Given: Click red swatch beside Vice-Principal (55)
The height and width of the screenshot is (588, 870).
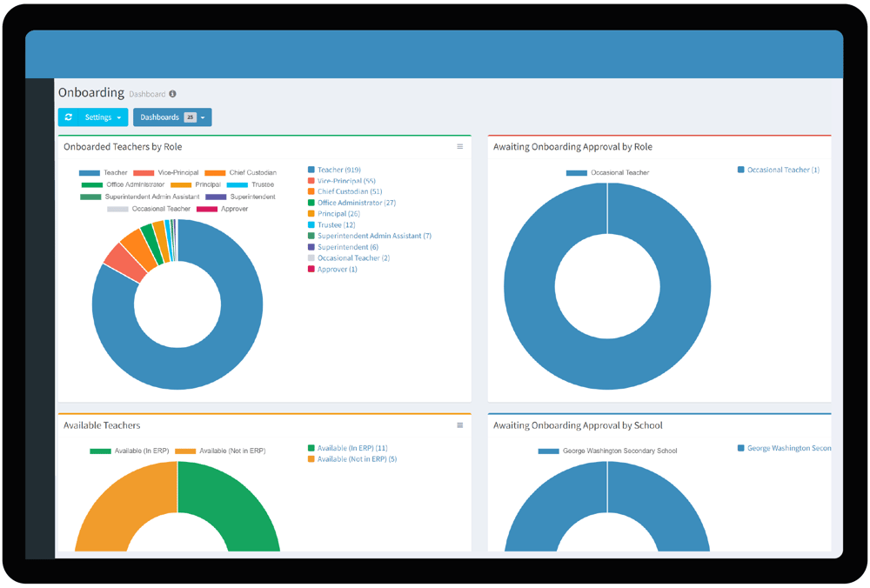Looking at the screenshot, I should (311, 181).
